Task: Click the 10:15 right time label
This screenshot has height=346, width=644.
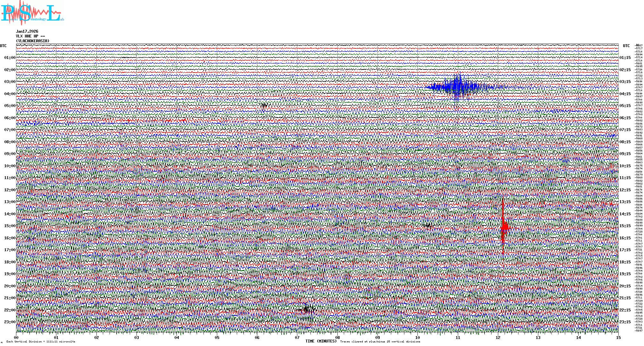Action: click(625, 166)
